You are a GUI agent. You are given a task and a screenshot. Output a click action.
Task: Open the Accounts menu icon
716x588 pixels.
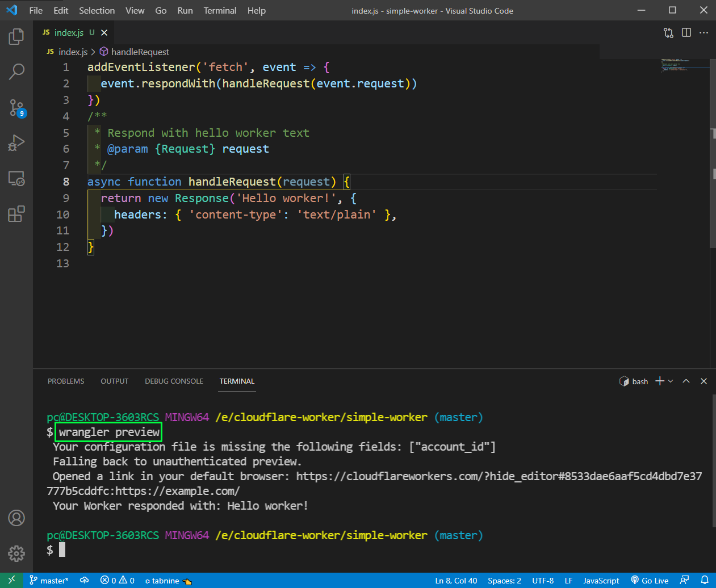pyautogui.click(x=16, y=518)
